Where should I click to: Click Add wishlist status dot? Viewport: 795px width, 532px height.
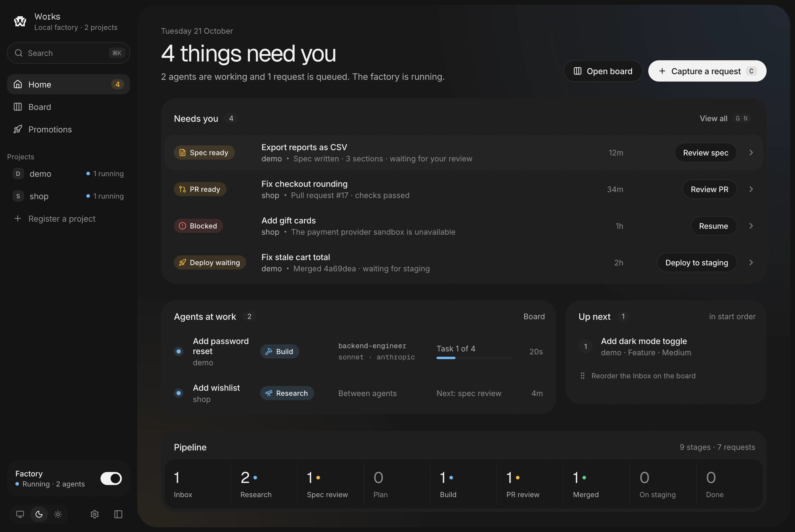pyautogui.click(x=179, y=393)
